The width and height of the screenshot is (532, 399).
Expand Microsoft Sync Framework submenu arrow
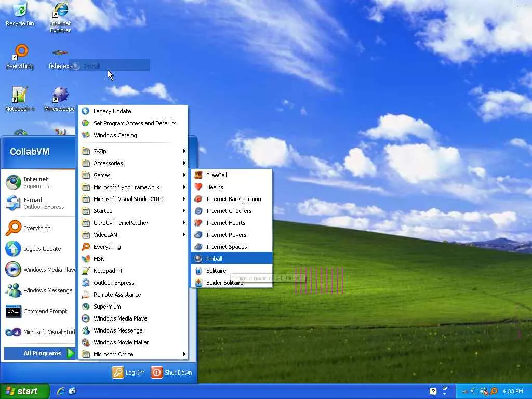[184, 187]
